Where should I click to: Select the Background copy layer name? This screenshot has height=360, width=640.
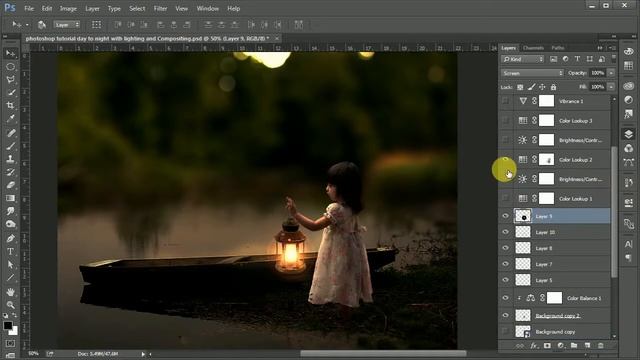click(555, 332)
